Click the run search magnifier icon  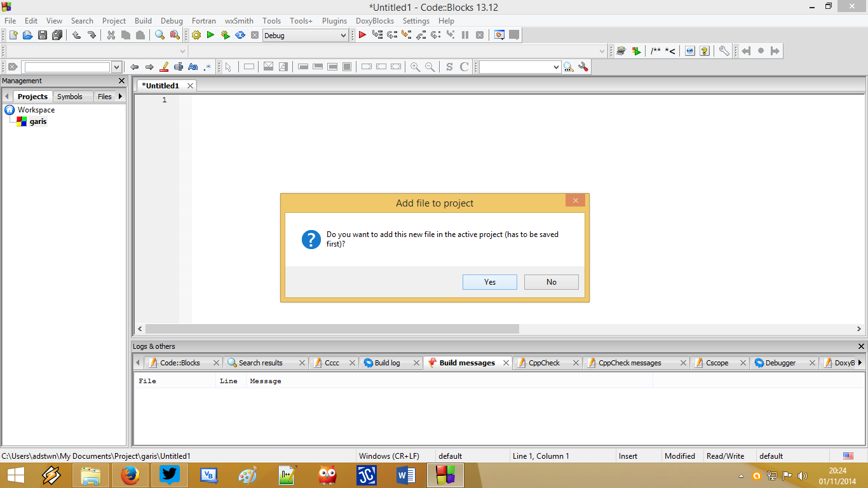pyautogui.click(x=569, y=67)
